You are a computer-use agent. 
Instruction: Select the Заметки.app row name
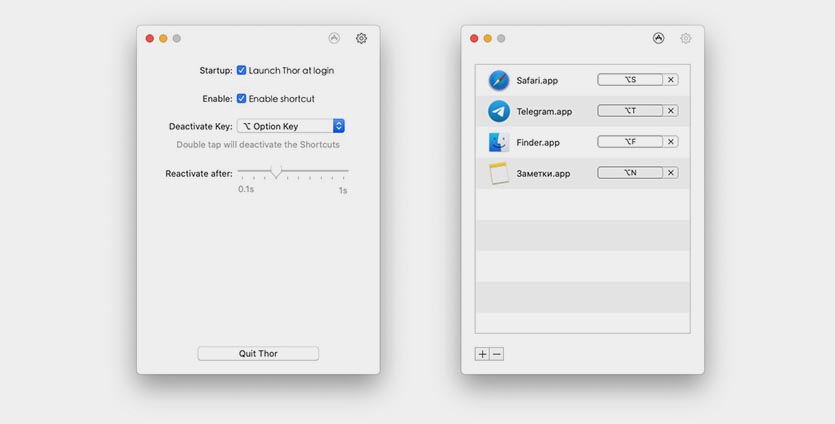coord(543,174)
